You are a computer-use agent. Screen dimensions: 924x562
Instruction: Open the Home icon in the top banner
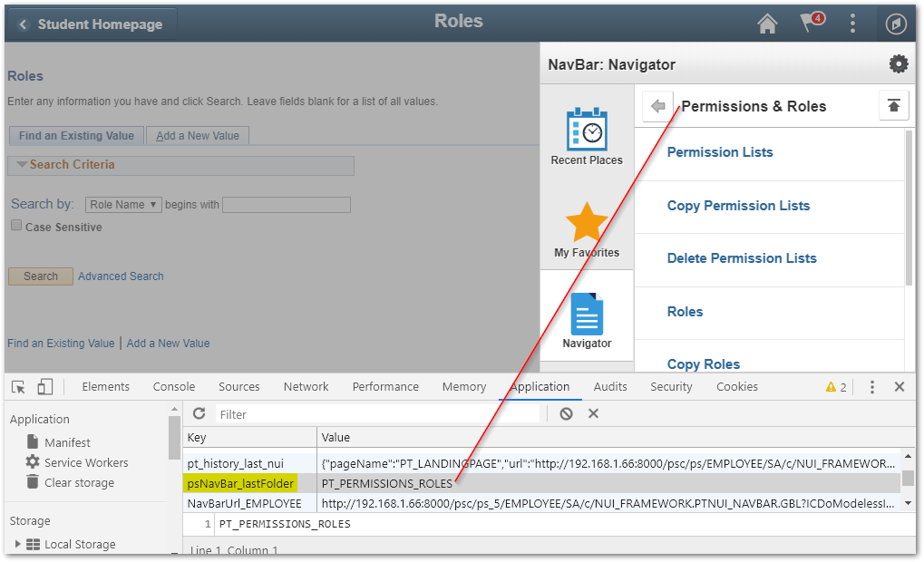click(x=767, y=24)
